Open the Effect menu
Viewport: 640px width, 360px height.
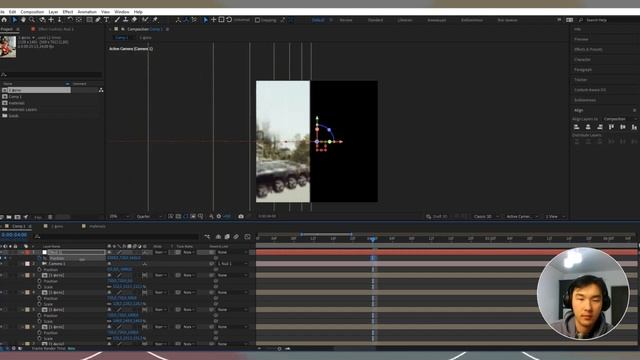coord(68,12)
